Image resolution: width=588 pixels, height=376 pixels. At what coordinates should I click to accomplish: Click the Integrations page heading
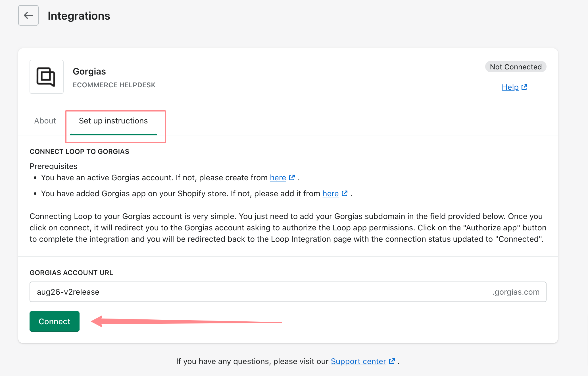point(79,16)
